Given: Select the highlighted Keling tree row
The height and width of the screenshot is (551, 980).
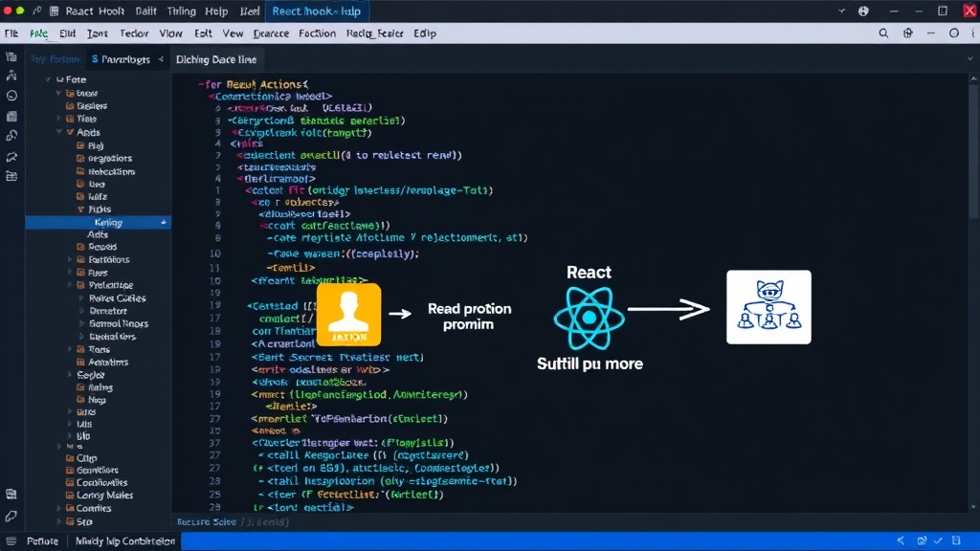Looking at the screenshot, I should click(x=99, y=222).
